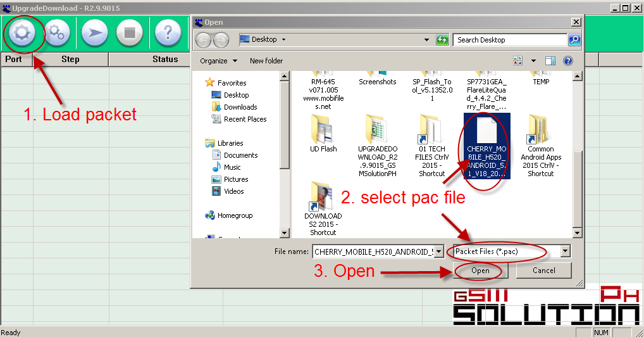The width and height of the screenshot is (644, 337).
Task: Click New folder
Action: coord(266,61)
